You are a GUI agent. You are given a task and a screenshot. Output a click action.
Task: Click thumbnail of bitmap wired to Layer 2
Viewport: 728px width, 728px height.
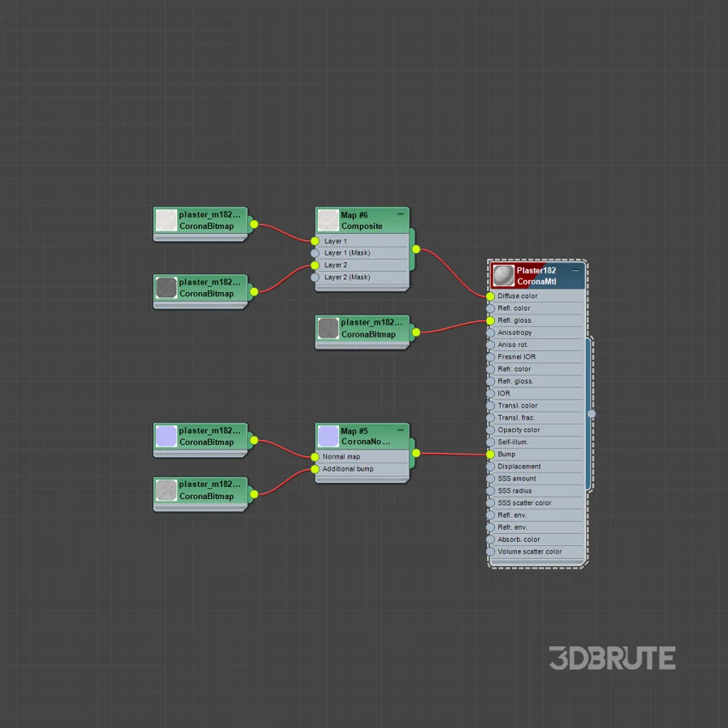pos(166,288)
